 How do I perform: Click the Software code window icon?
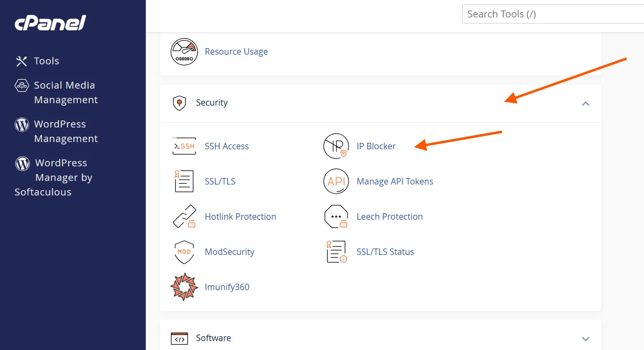pos(179,338)
